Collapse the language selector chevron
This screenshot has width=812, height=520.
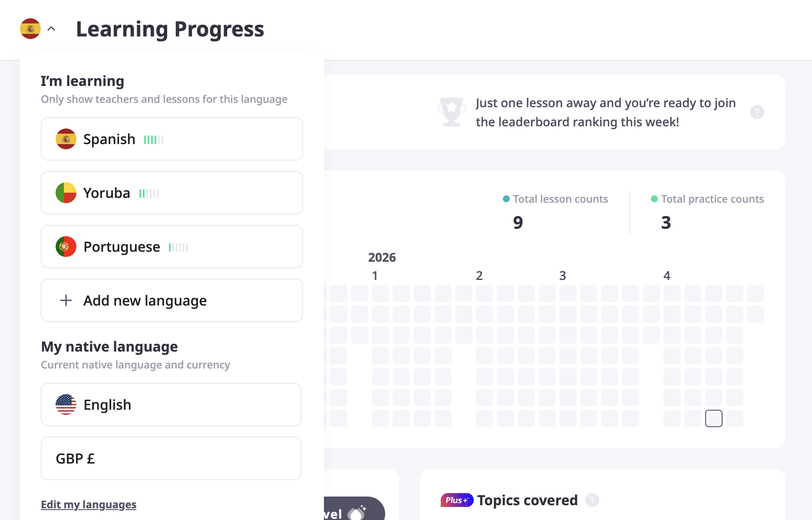pos(51,29)
